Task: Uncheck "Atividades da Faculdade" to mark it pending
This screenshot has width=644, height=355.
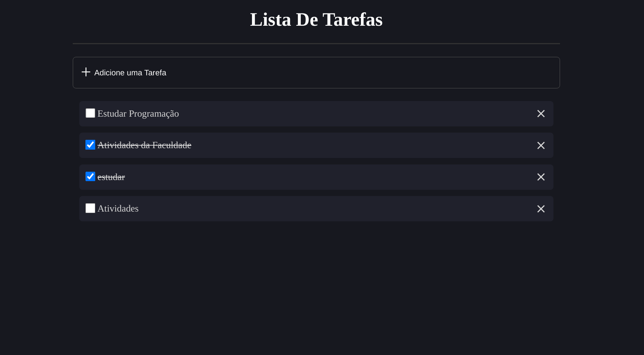Action: (x=90, y=145)
